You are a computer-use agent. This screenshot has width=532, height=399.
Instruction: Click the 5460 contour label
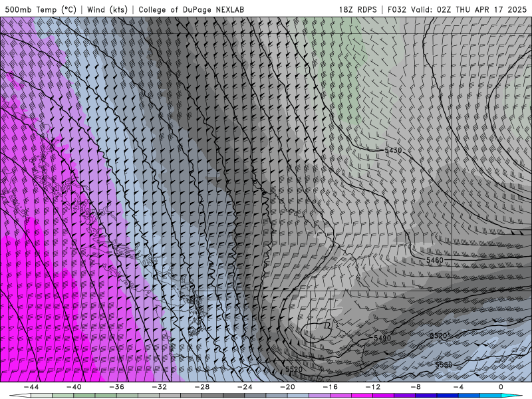click(x=435, y=260)
